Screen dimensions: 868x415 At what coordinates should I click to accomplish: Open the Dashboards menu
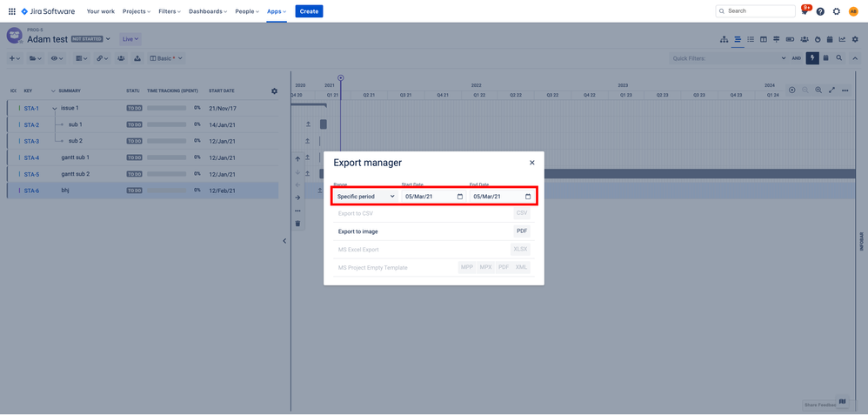(x=208, y=11)
